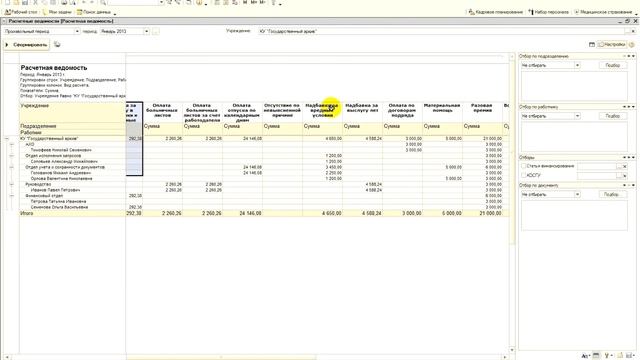The height and width of the screenshot is (360, 640).
Task: Click the Отбор по подразделению panel menu arrow
Action: [x=633, y=56]
